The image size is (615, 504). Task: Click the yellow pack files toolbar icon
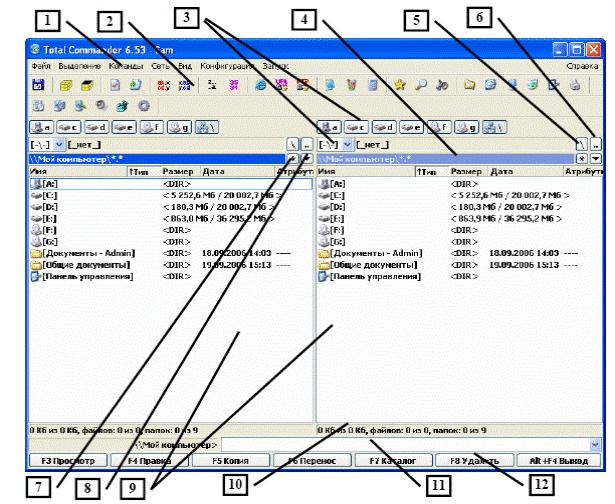point(66,85)
